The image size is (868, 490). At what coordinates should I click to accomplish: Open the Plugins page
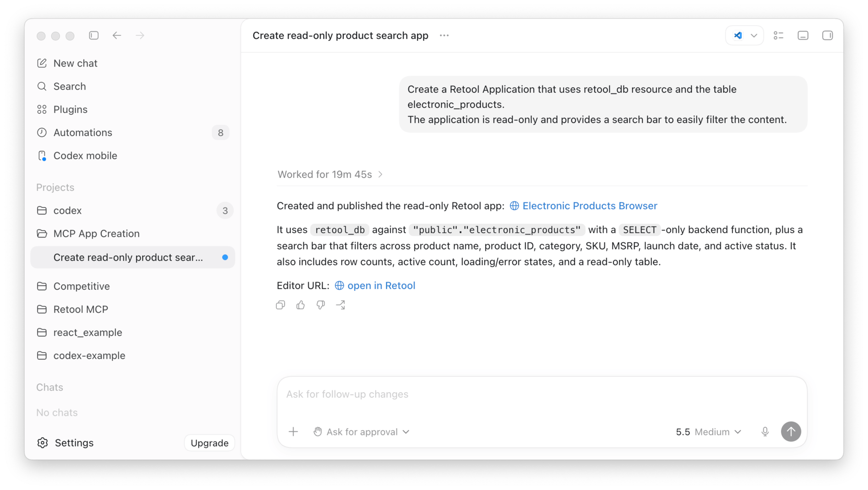pyautogui.click(x=133, y=109)
